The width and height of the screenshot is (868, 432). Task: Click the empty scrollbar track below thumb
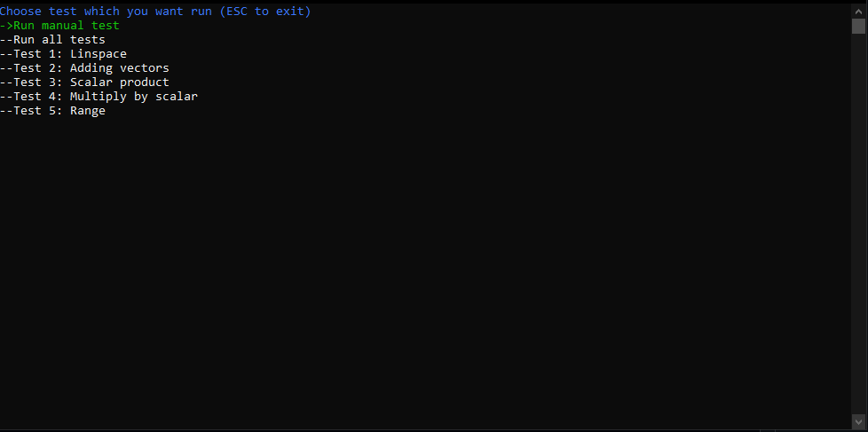858,221
